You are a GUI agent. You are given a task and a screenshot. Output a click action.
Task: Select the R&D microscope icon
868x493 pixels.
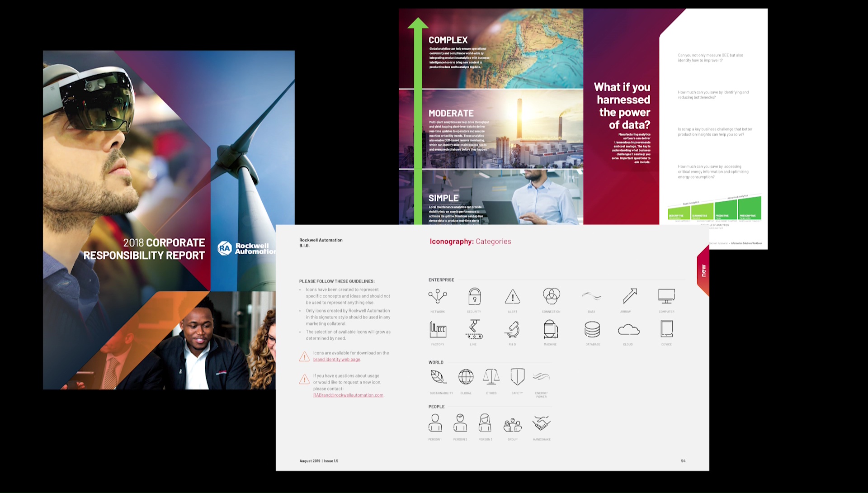(512, 329)
